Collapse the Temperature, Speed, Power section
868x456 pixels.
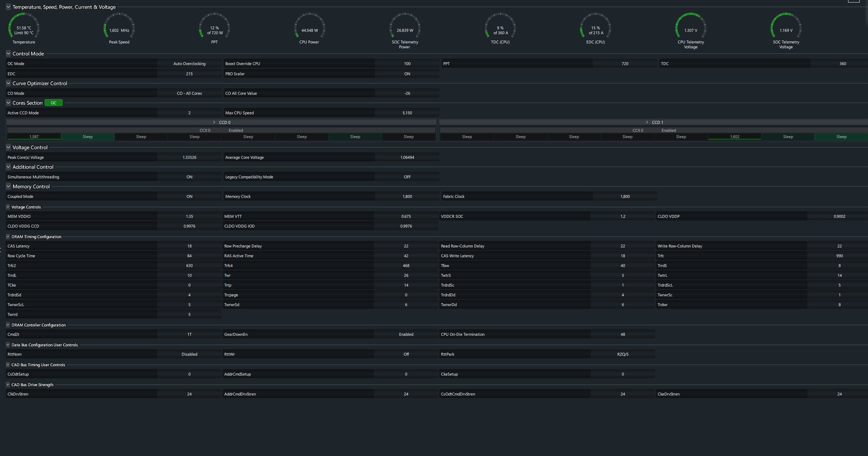pyautogui.click(x=8, y=7)
